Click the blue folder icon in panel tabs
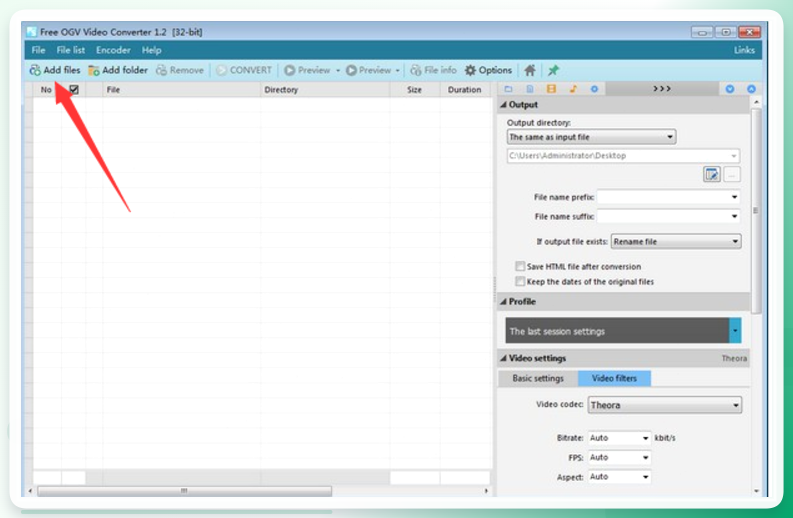Image resolution: width=793 pixels, height=518 pixels. point(508,89)
